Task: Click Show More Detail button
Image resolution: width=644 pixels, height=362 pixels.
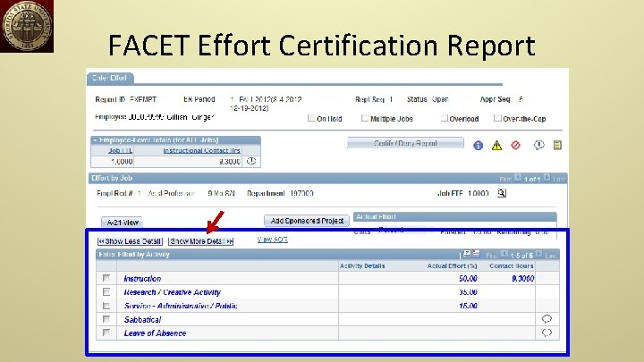Action: pos(201,241)
